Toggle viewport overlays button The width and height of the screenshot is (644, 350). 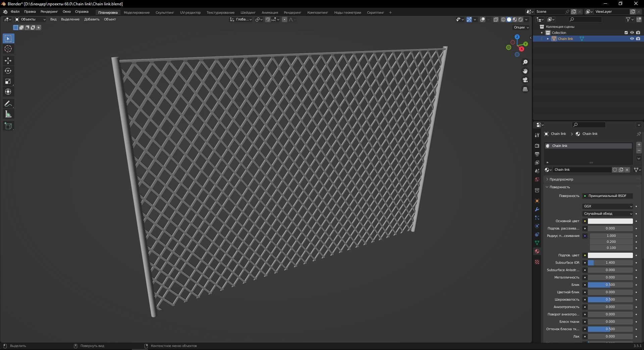[483, 19]
